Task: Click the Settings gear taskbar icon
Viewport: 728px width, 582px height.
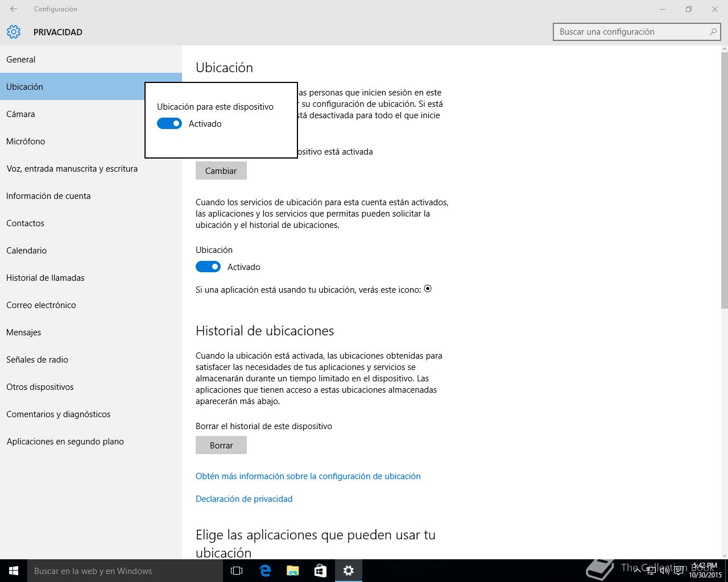Action: click(349, 571)
